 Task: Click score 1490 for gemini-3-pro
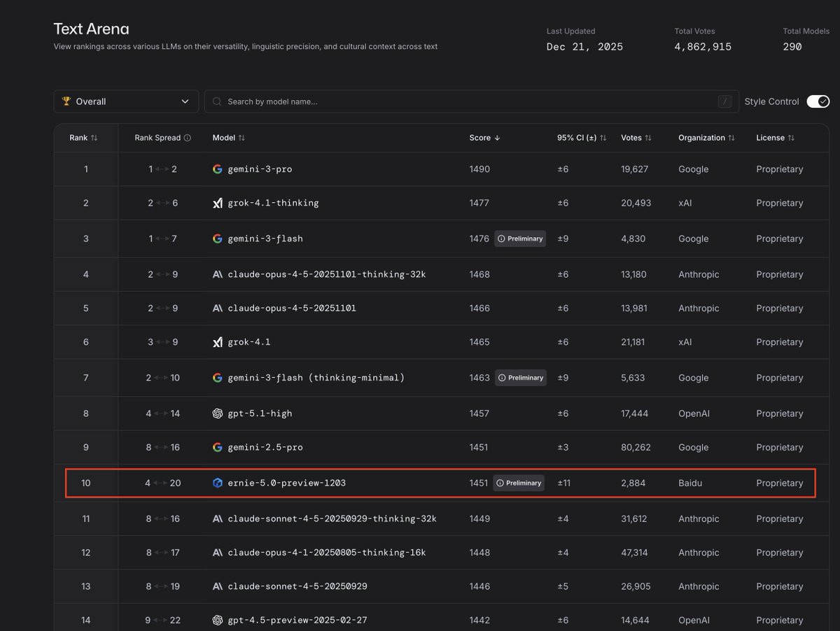coord(479,169)
